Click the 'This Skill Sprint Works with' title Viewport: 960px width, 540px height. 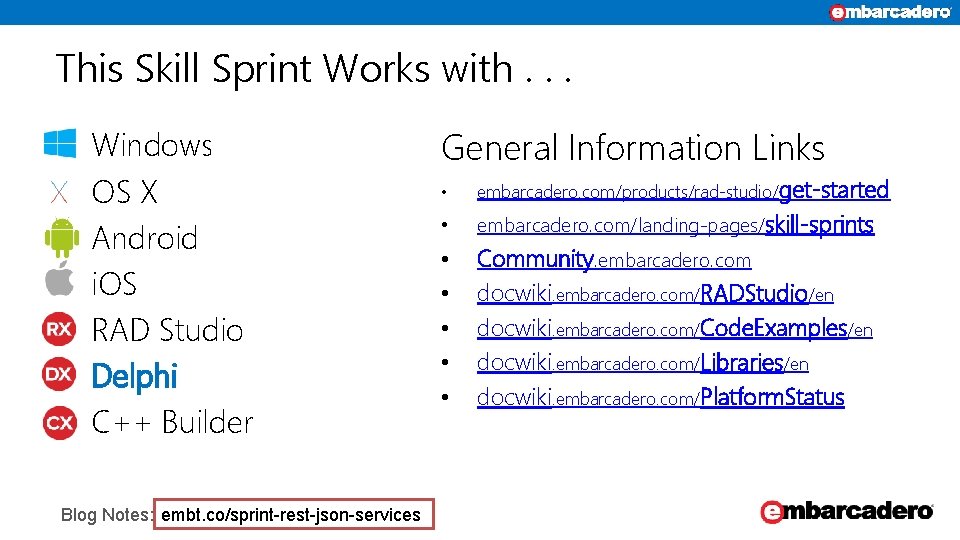pos(314,68)
